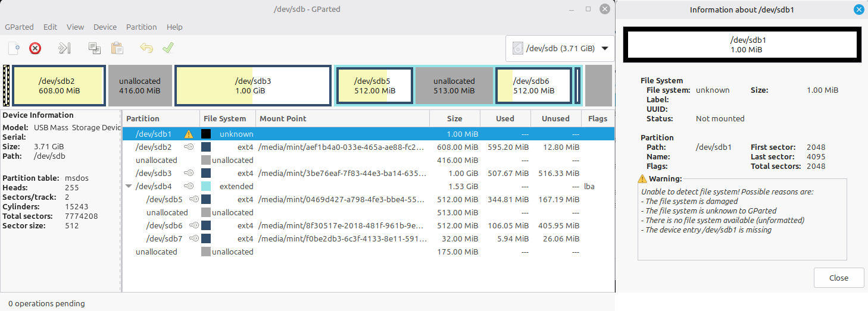Click the New partition toolbar icon
Image resolution: width=868 pixels, height=311 pixels.
click(x=14, y=48)
